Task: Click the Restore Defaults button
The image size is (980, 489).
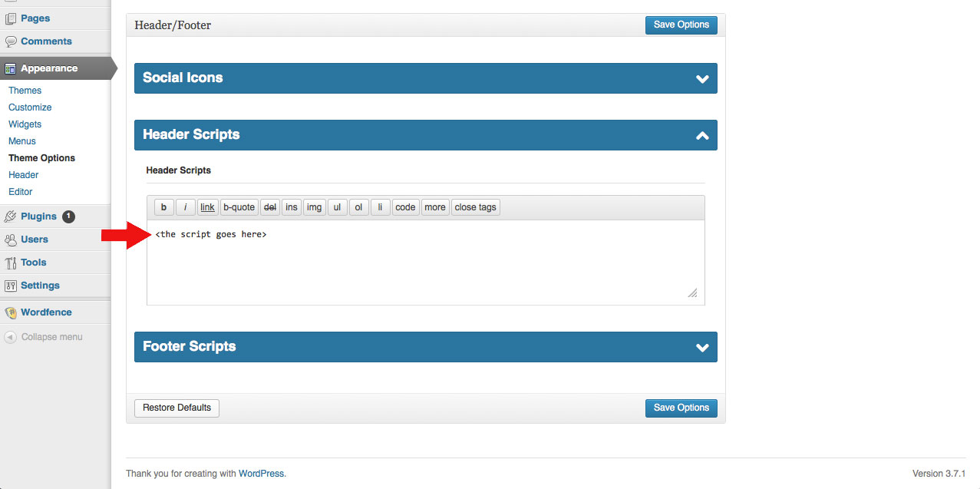Action: click(177, 408)
